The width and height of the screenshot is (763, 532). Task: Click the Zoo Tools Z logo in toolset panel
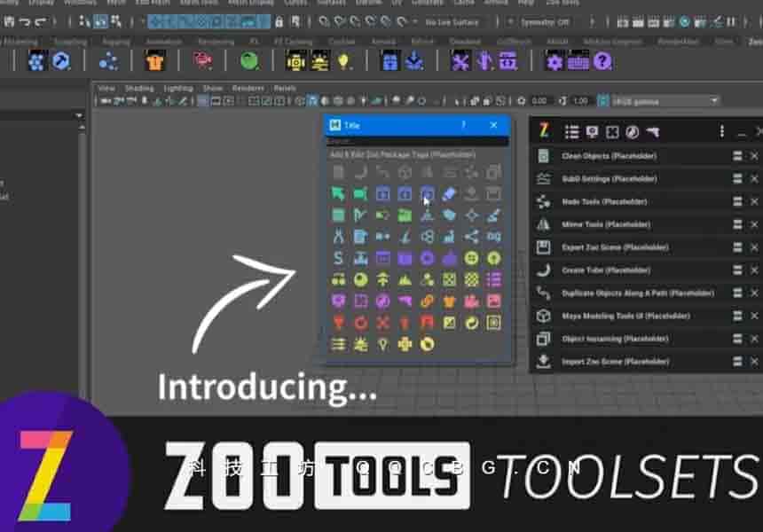coord(544,131)
